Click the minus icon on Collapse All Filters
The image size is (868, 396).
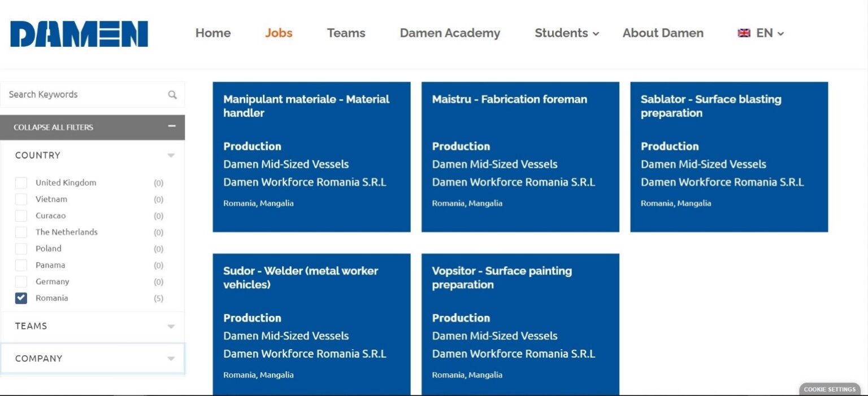pos(172,127)
